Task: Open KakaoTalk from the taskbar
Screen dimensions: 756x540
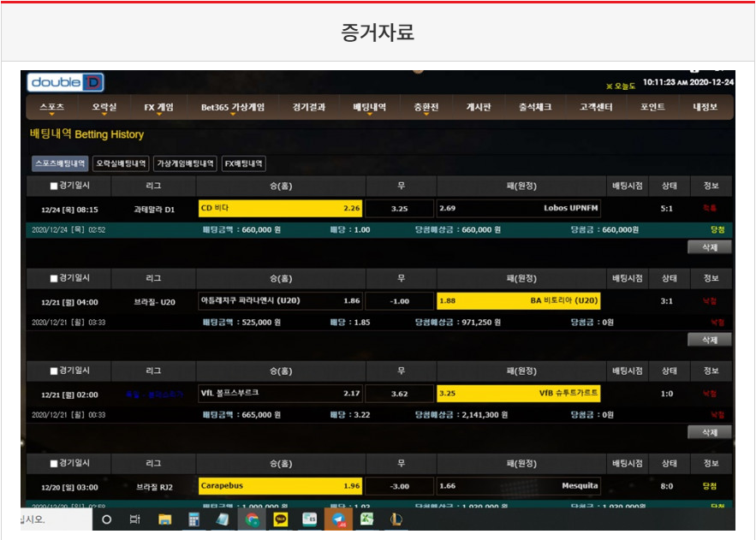Action: (281, 519)
